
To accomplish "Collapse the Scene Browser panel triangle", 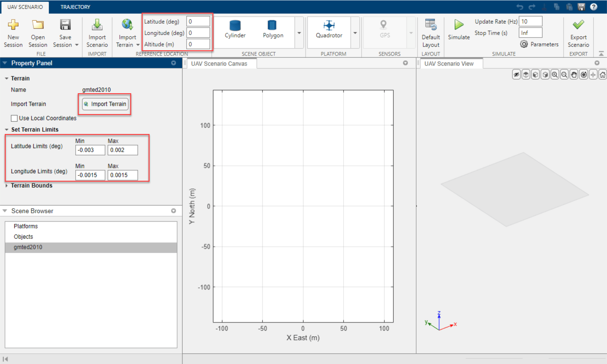I will [5, 211].
